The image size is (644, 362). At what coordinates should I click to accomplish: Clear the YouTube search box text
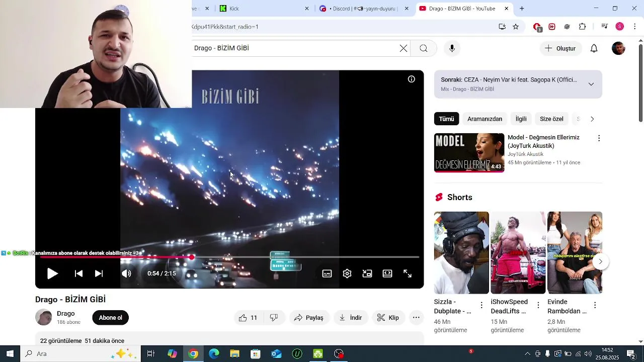click(404, 48)
